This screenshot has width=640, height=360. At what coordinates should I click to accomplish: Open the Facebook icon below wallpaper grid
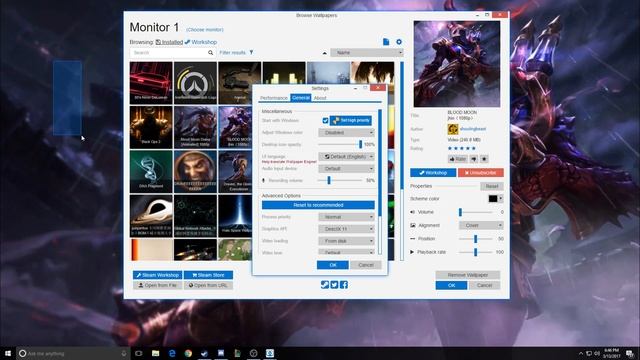tap(344, 284)
